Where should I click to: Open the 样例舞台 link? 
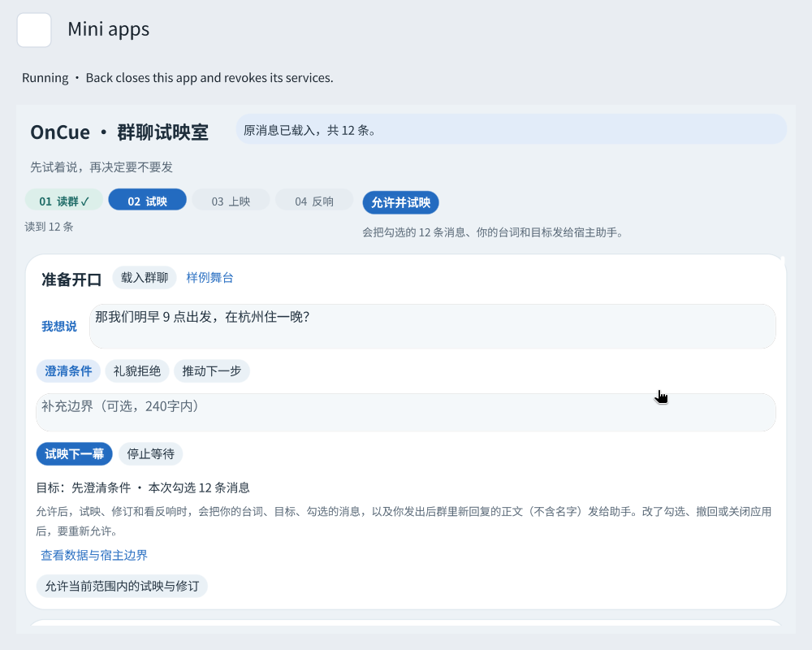(x=209, y=278)
